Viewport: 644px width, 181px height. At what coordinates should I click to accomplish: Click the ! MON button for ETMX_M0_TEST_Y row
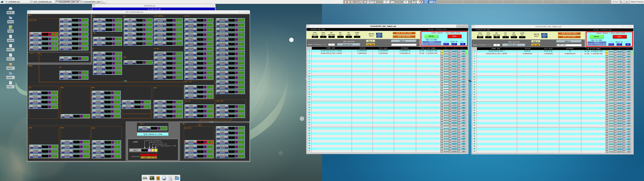(628, 52)
